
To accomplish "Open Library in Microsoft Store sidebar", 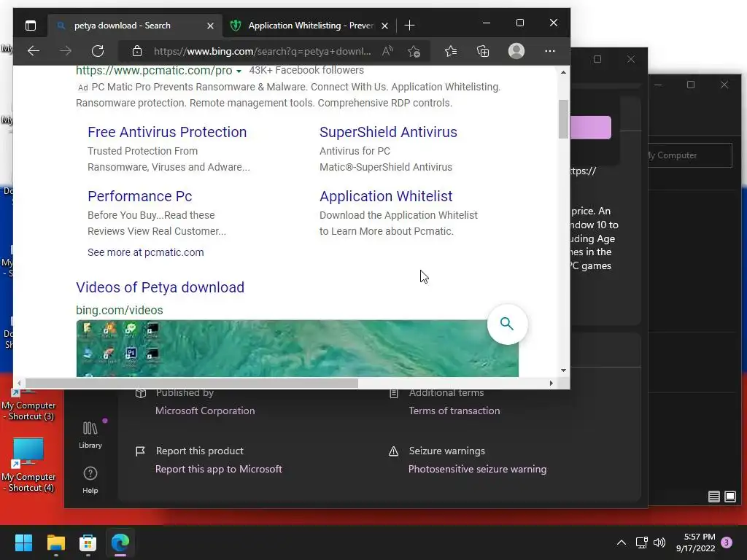I will (90, 435).
